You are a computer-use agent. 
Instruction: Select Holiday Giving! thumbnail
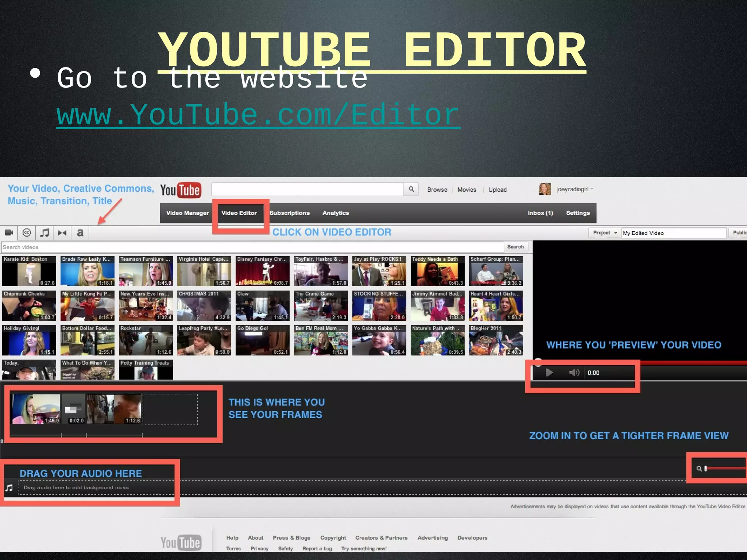[29, 340]
